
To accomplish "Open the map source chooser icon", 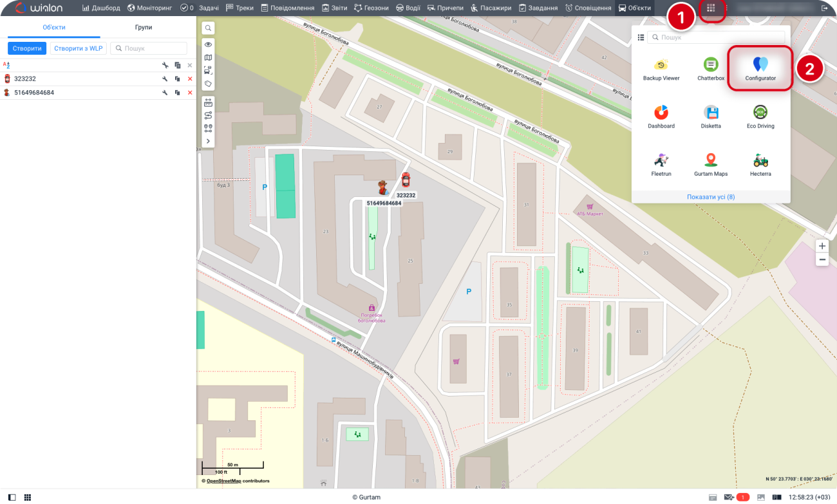I will coord(208,58).
